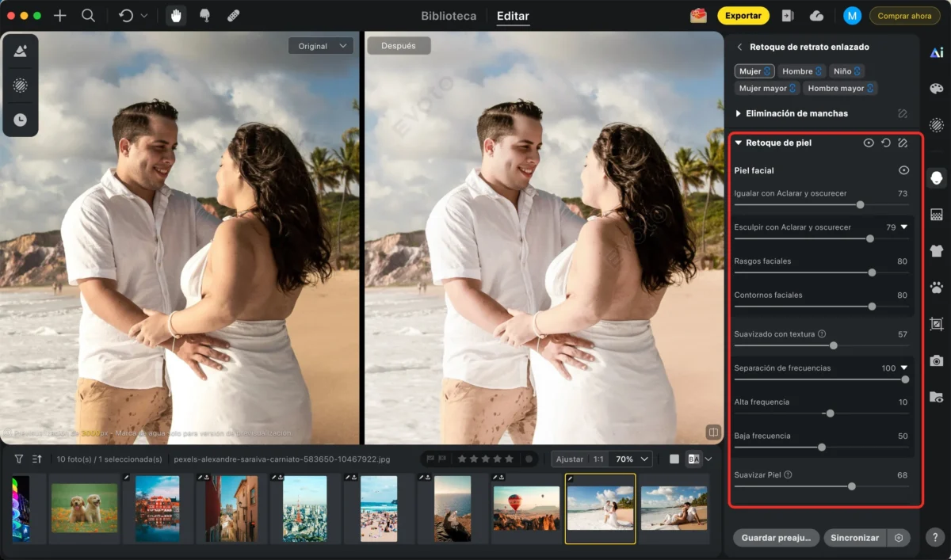Image resolution: width=951 pixels, height=560 pixels.
Task: Open the clothing t-shirt retouch panel
Action: pos(936,251)
